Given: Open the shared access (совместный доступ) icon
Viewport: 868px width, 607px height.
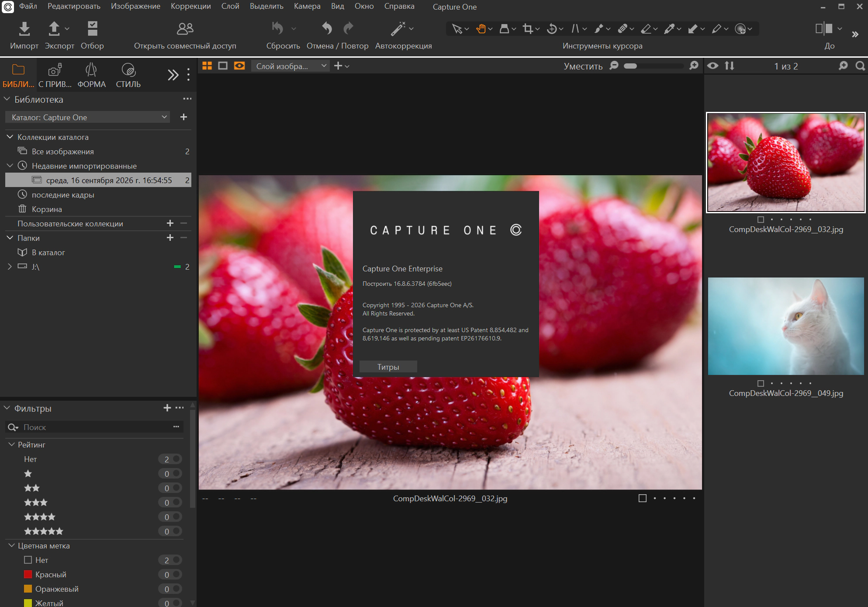Looking at the screenshot, I should click(x=185, y=29).
